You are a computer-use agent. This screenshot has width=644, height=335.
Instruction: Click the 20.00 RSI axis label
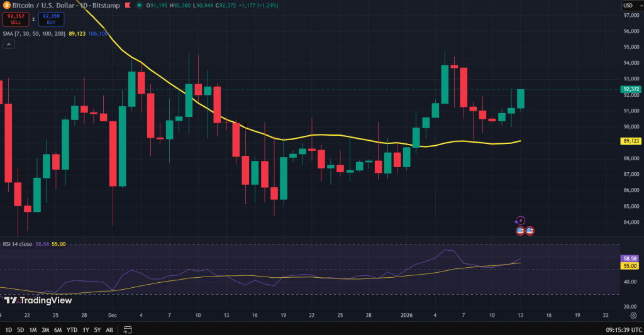pyautogui.click(x=630, y=307)
